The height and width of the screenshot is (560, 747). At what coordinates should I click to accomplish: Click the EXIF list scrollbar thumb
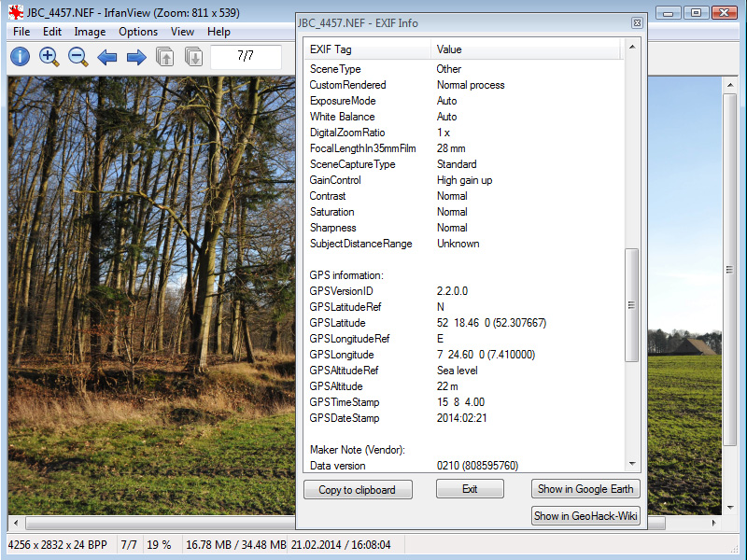tap(632, 304)
